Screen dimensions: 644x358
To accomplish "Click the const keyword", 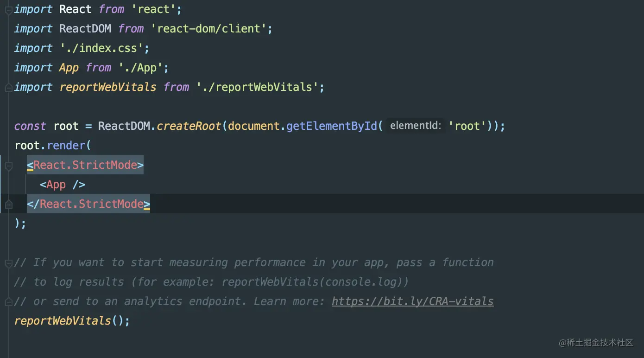I will (x=30, y=126).
